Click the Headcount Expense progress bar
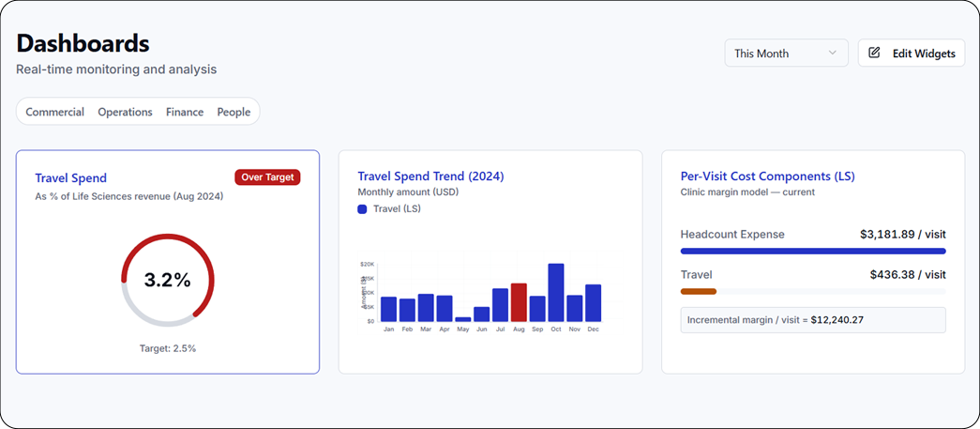The width and height of the screenshot is (980, 429). (x=813, y=252)
